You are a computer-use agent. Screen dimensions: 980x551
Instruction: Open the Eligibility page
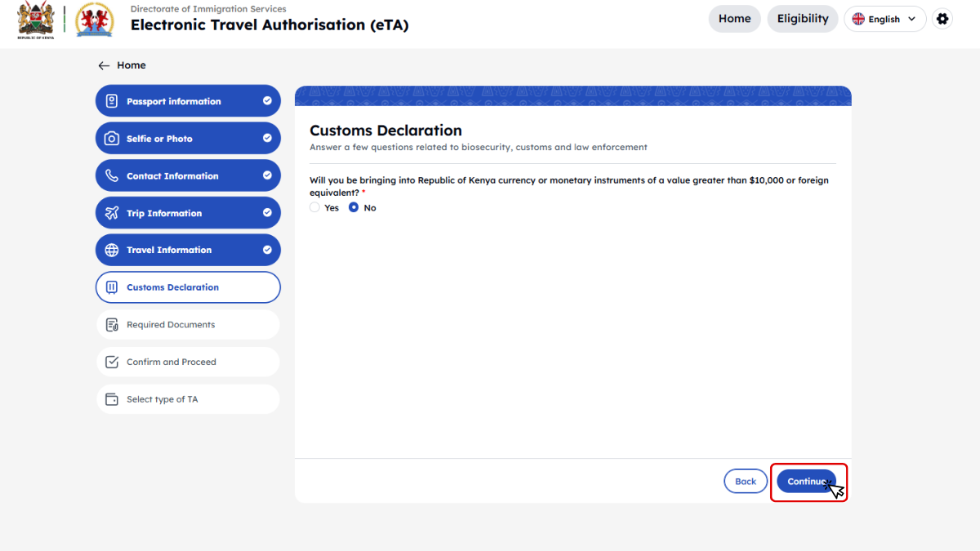pyautogui.click(x=802, y=19)
